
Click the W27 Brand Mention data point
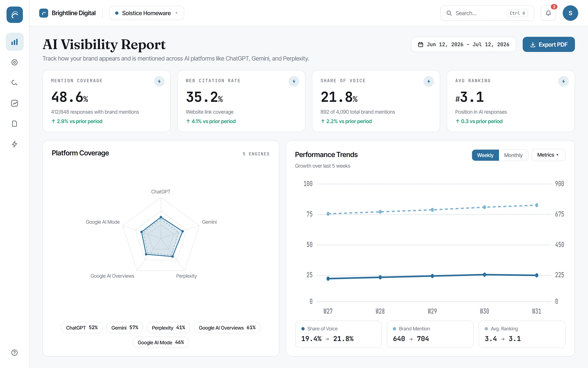pyautogui.click(x=328, y=214)
